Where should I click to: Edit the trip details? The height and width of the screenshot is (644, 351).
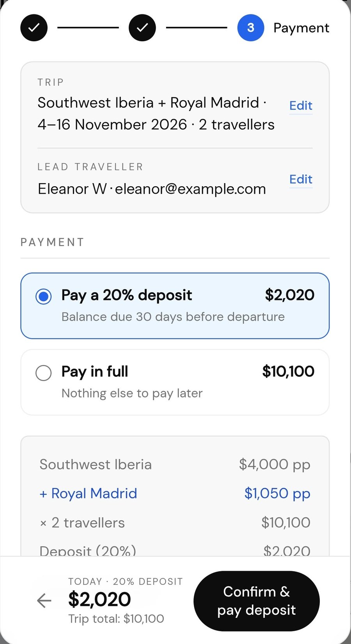(x=301, y=106)
